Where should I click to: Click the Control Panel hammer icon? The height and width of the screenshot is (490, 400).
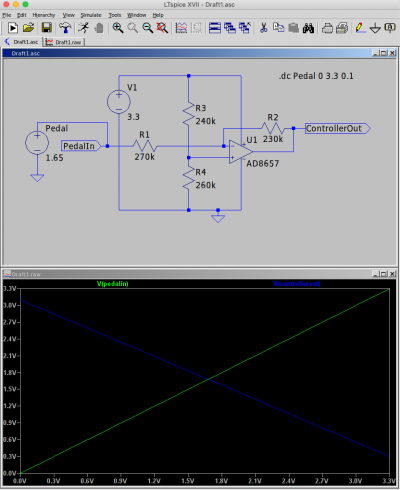pos(65,28)
